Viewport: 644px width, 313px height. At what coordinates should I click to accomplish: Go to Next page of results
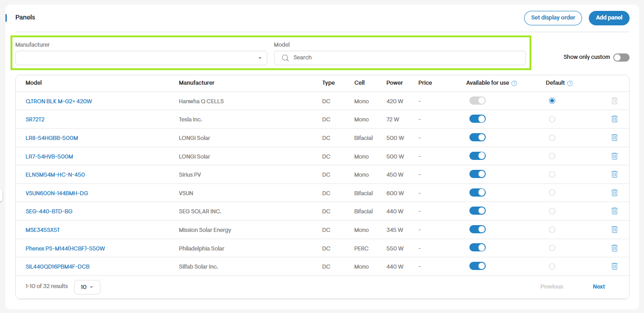click(599, 287)
